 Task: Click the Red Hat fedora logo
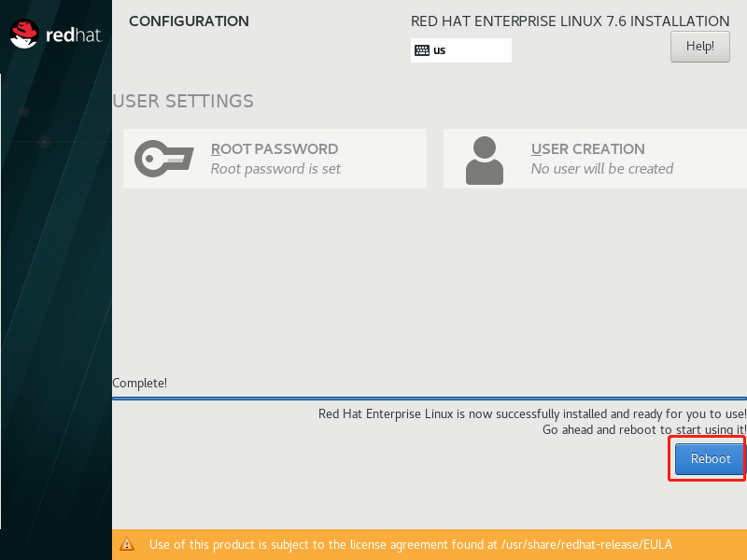click(x=24, y=34)
